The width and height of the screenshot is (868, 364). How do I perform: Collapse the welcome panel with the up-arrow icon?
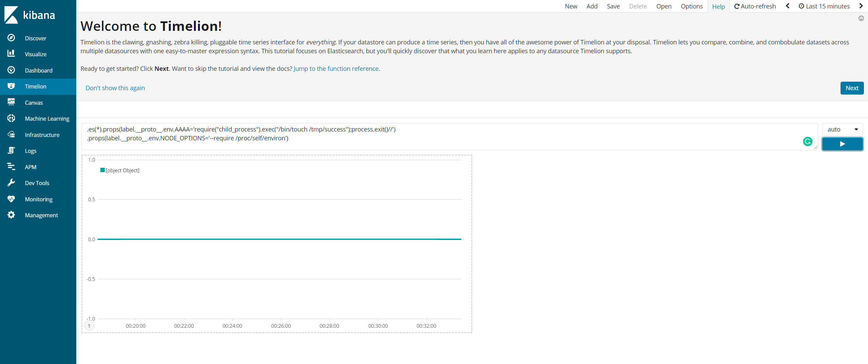(x=861, y=18)
